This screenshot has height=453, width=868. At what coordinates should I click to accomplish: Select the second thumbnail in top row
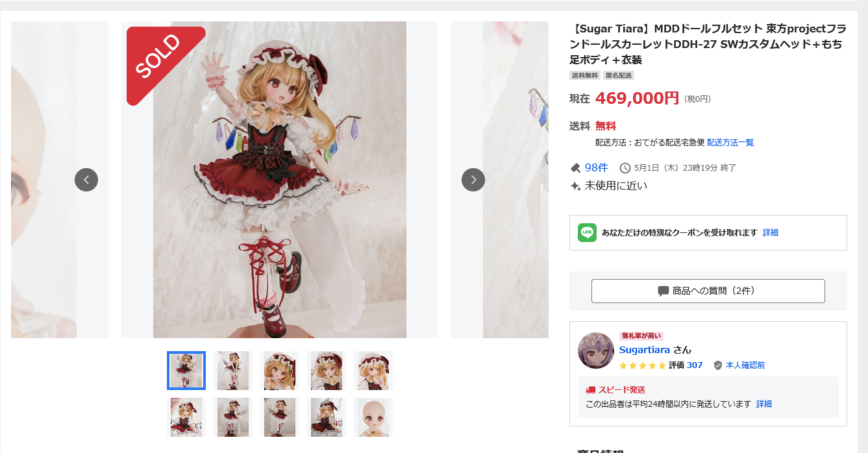(233, 371)
